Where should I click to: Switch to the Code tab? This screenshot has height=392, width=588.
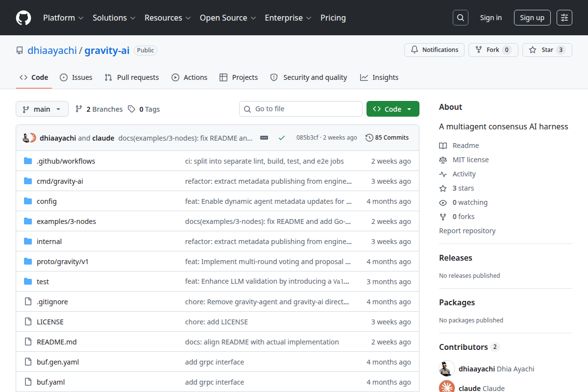(x=34, y=77)
